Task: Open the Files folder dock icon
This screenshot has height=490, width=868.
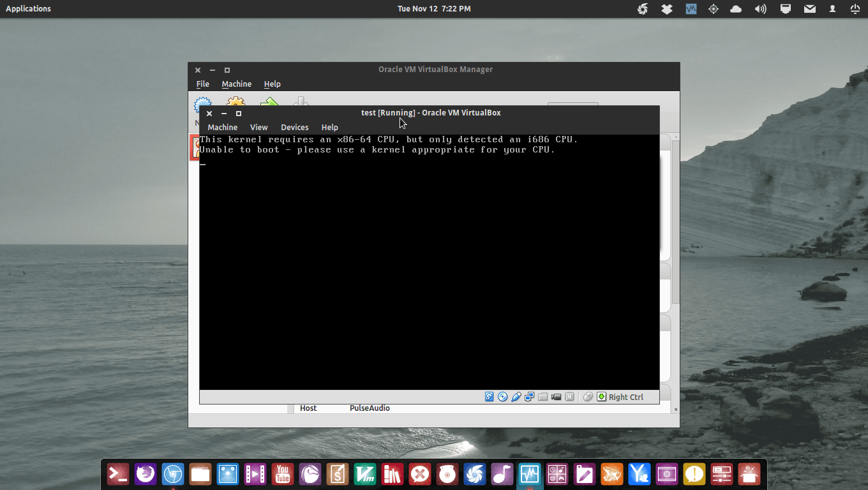Action: click(x=200, y=474)
